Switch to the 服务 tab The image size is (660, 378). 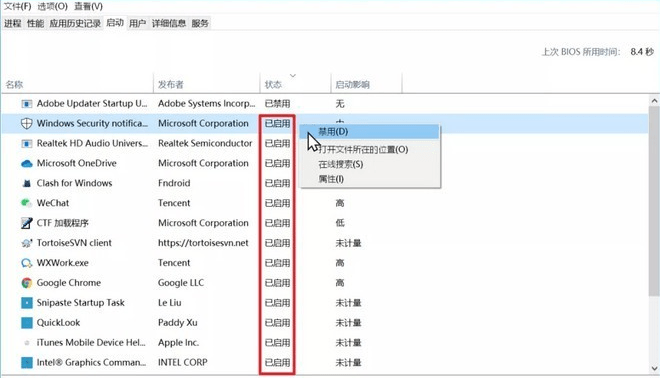[x=200, y=24]
